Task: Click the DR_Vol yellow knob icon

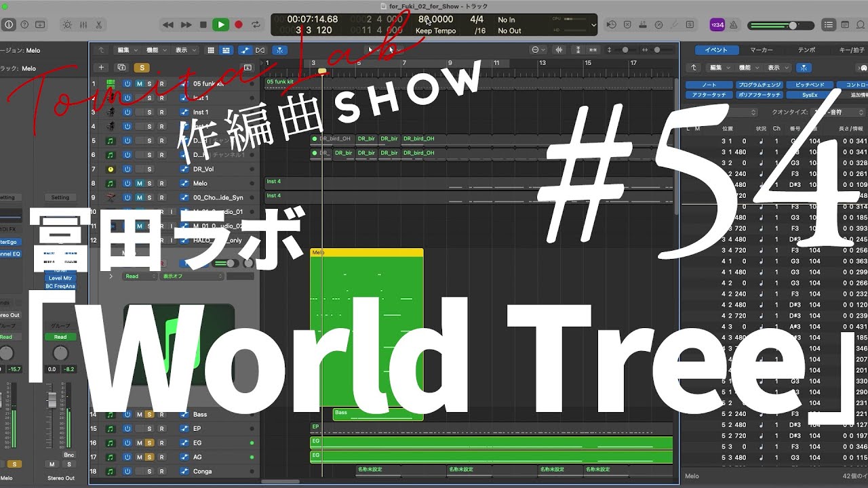Action: click(x=111, y=169)
